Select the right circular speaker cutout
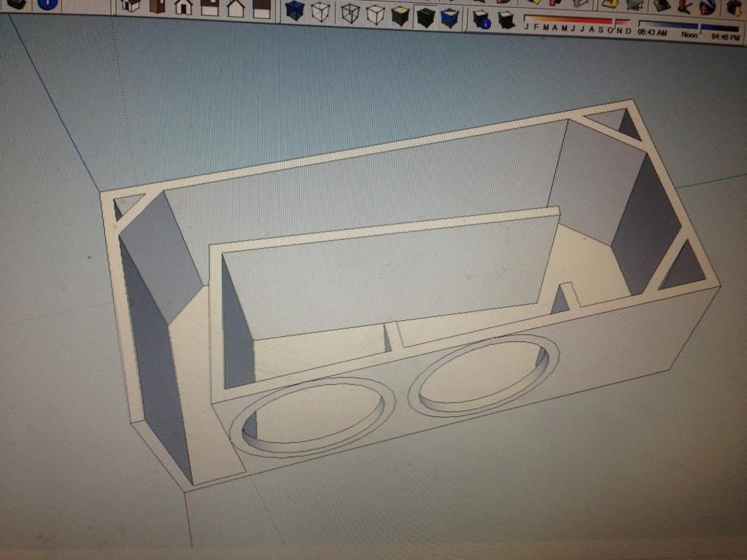The width and height of the screenshot is (747, 560). pyautogui.click(x=483, y=371)
